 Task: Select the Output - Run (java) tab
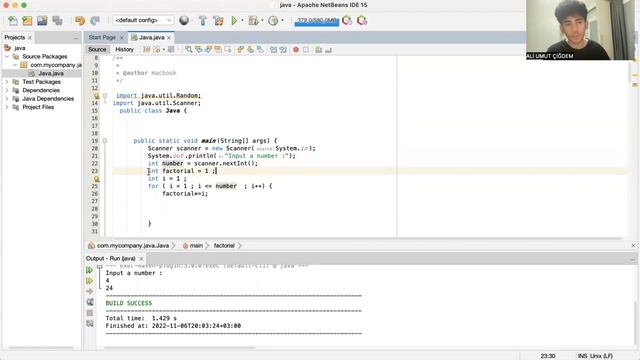click(x=111, y=258)
